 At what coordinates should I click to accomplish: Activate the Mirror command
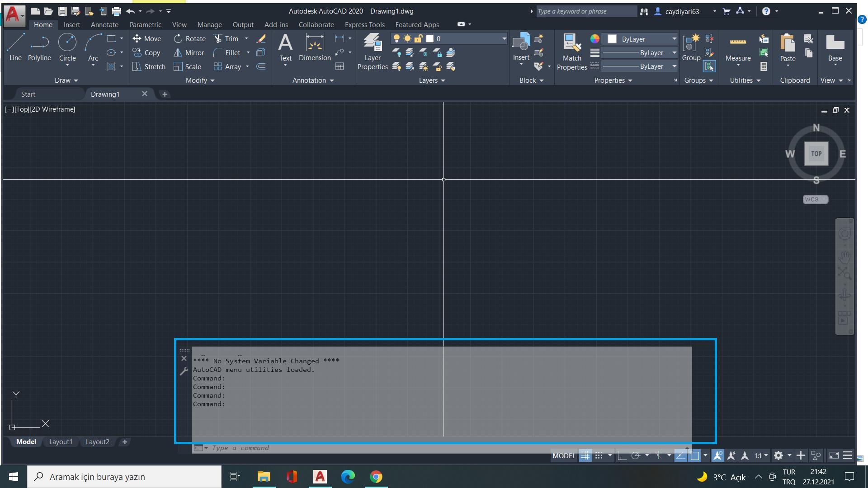189,53
